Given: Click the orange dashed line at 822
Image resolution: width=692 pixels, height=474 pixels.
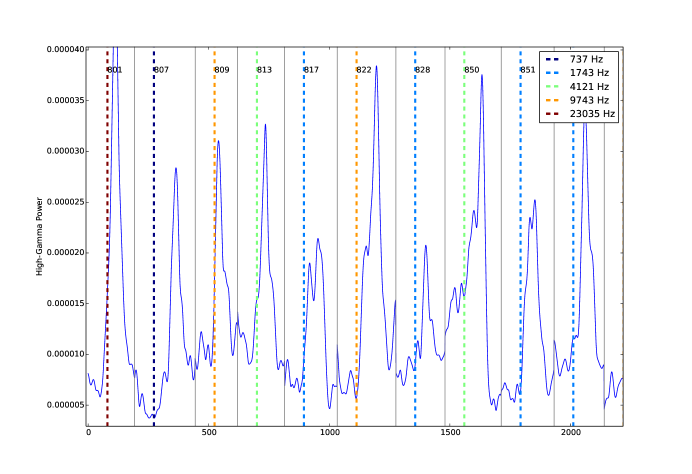Looking at the screenshot, I should tap(357, 238).
